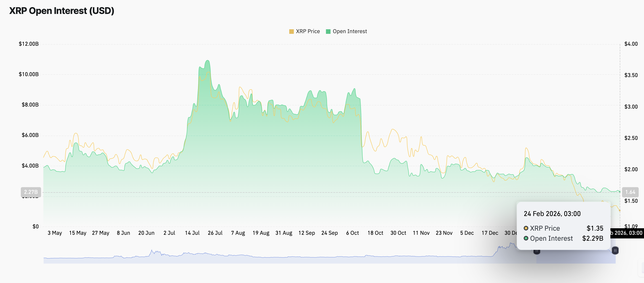The width and height of the screenshot is (644, 283).
Task: Click the green Open Interest legend swatch
Action: coord(328,32)
